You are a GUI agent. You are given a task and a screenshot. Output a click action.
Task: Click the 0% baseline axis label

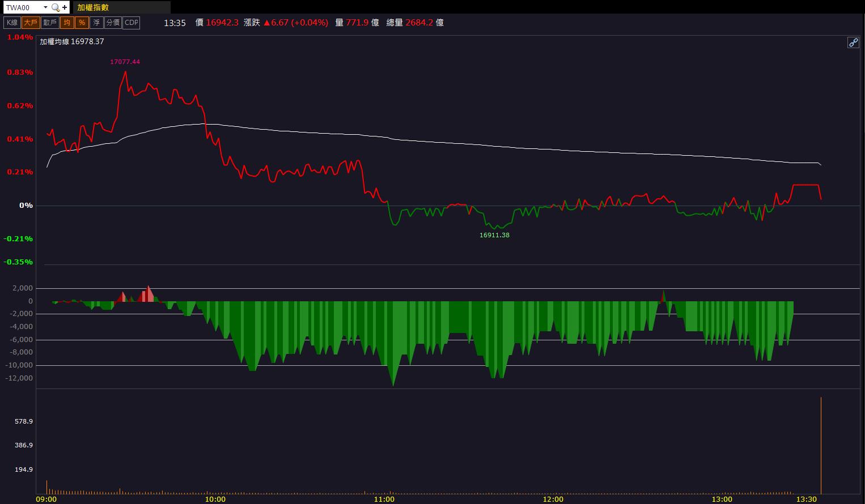point(26,205)
